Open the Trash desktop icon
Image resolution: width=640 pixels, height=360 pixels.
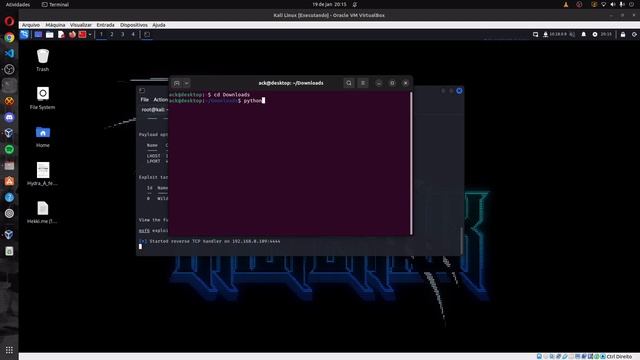pos(42,60)
